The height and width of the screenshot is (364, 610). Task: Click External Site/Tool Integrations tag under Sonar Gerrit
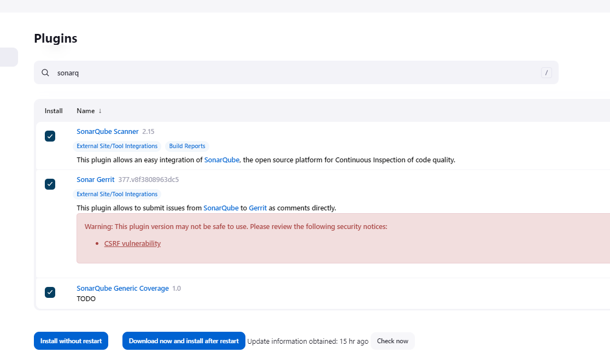[117, 194]
